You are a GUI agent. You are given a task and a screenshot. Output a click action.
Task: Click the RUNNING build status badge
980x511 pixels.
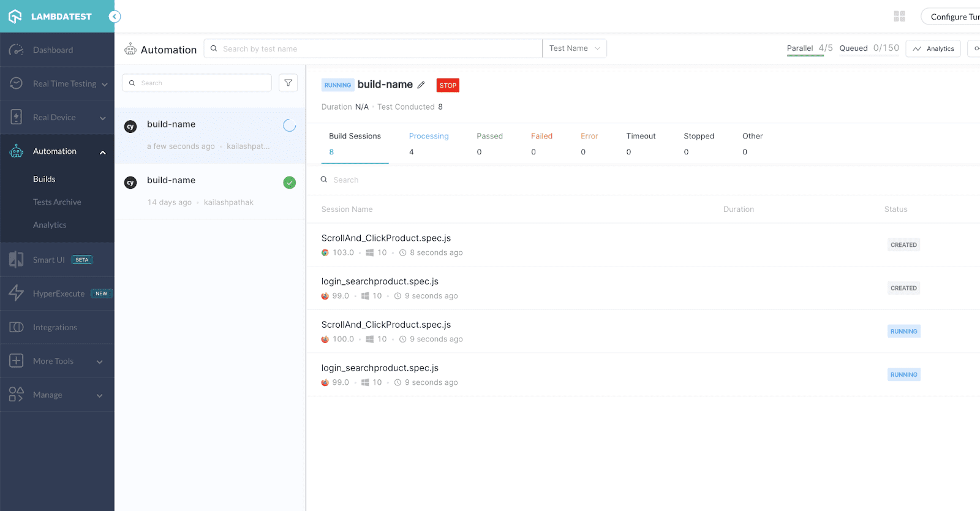coord(337,85)
